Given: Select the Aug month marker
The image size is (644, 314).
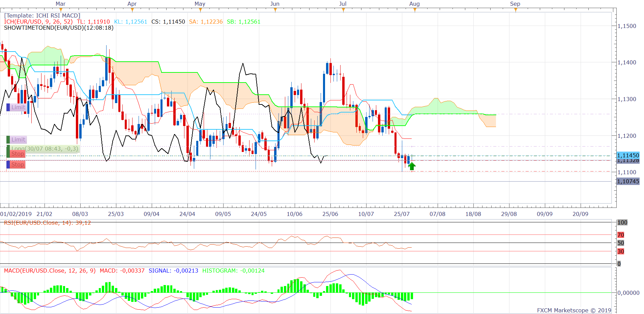Looking at the screenshot, I should coord(415,4).
